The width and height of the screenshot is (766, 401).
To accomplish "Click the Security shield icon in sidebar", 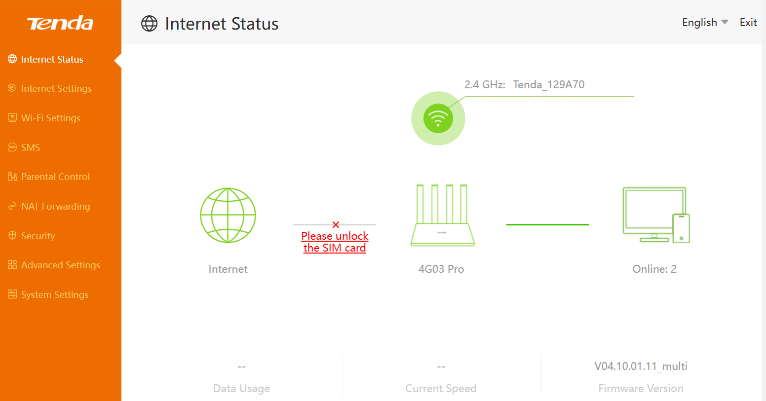I will tap(12, 235).
